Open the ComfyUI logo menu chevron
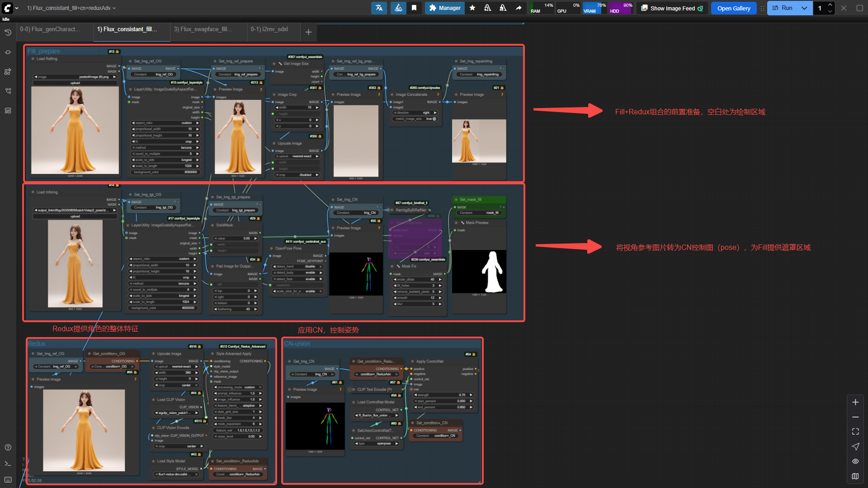This screenshot has width=868, height=488. (x=17, y=8)
